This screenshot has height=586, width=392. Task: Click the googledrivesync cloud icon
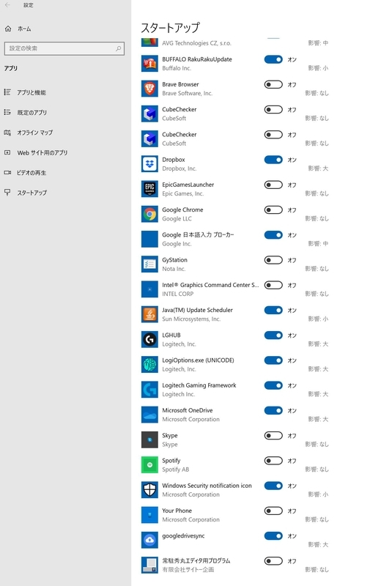coord(149,540)
